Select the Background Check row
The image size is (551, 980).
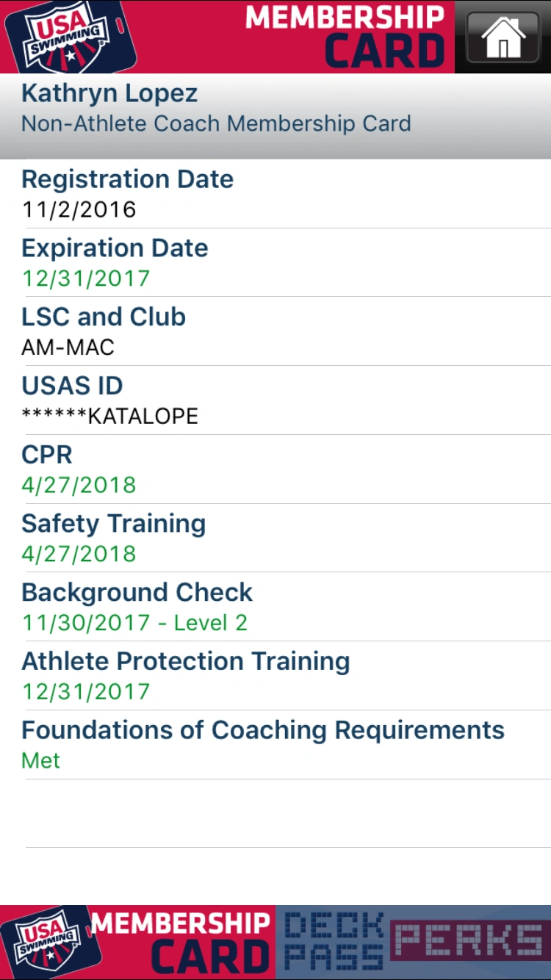tap(275, 607)
